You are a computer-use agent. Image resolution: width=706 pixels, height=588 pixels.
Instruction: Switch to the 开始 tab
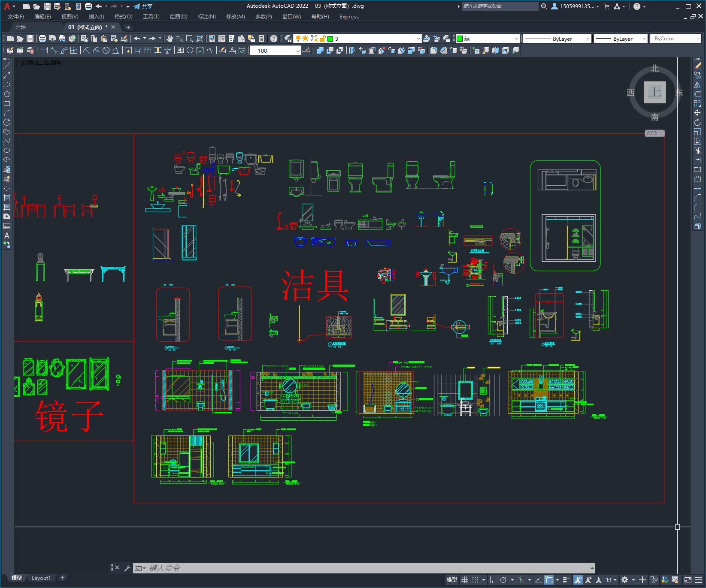tap(21, 27)
